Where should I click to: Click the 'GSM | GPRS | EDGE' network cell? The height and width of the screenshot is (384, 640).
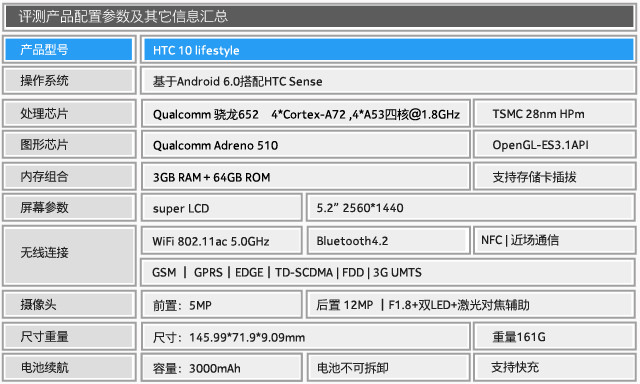pos(389,272)
